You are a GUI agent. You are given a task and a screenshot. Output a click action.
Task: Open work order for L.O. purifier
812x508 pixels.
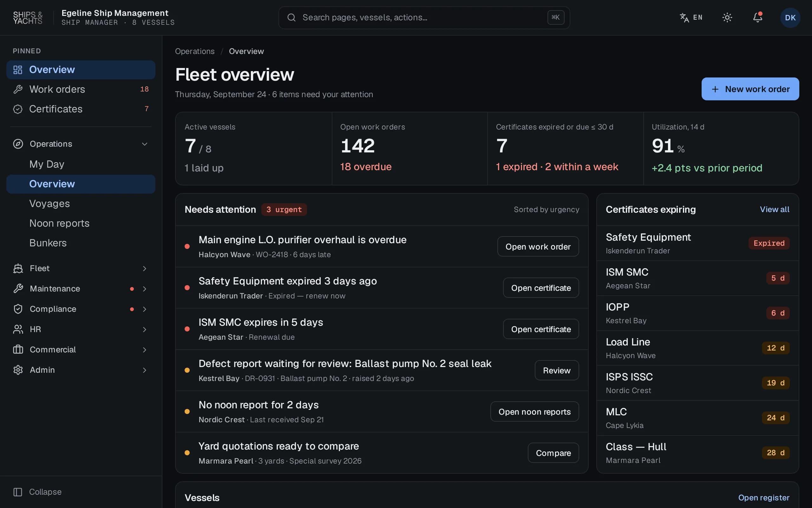[538, 247]
